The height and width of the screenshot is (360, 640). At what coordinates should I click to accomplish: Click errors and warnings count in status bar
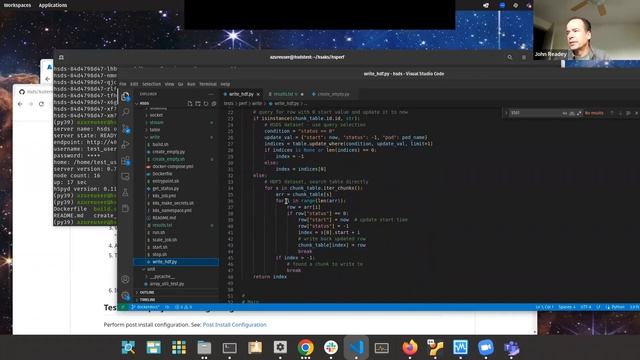pyautogui.click(x=183, y=307)
